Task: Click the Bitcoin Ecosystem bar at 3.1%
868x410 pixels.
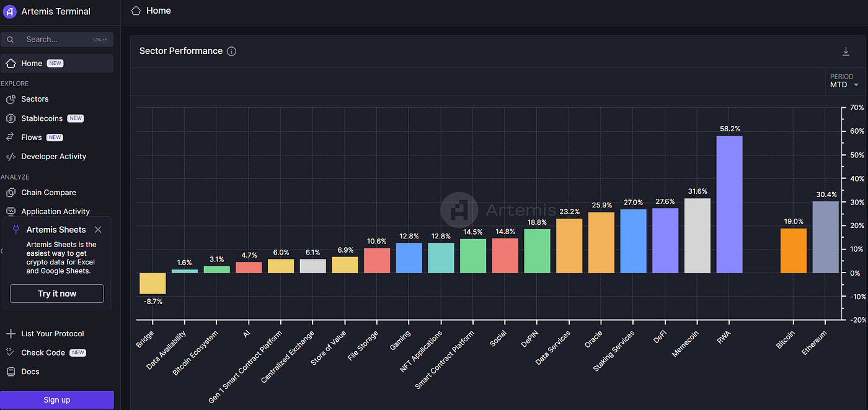Action: 216,269
